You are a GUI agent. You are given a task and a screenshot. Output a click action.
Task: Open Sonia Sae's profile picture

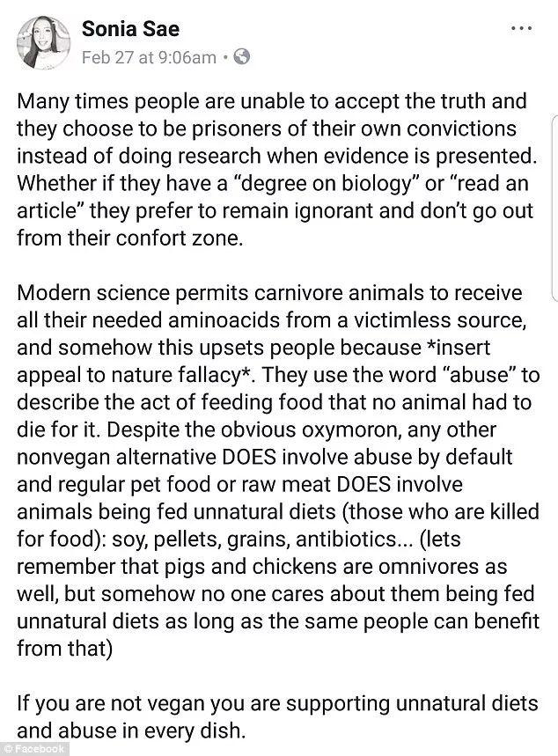pyautogui.click(x=43, y=42)
